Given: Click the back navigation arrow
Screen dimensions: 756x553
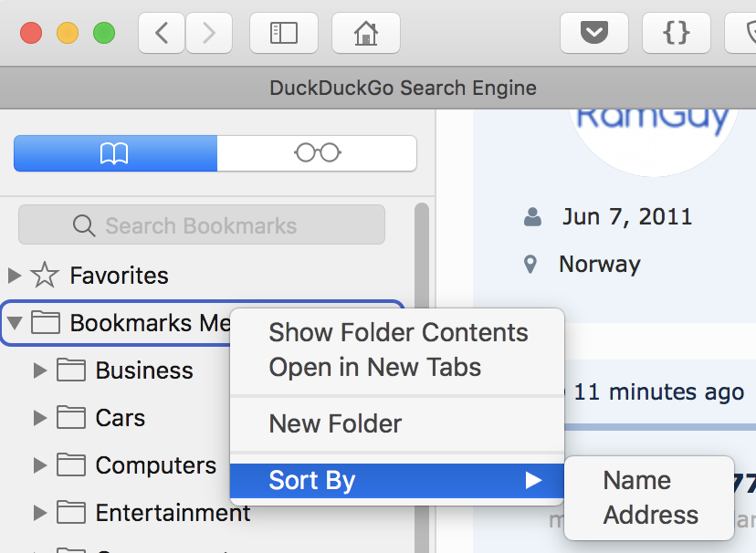Looking at the screenshot, I should (162, 34).
